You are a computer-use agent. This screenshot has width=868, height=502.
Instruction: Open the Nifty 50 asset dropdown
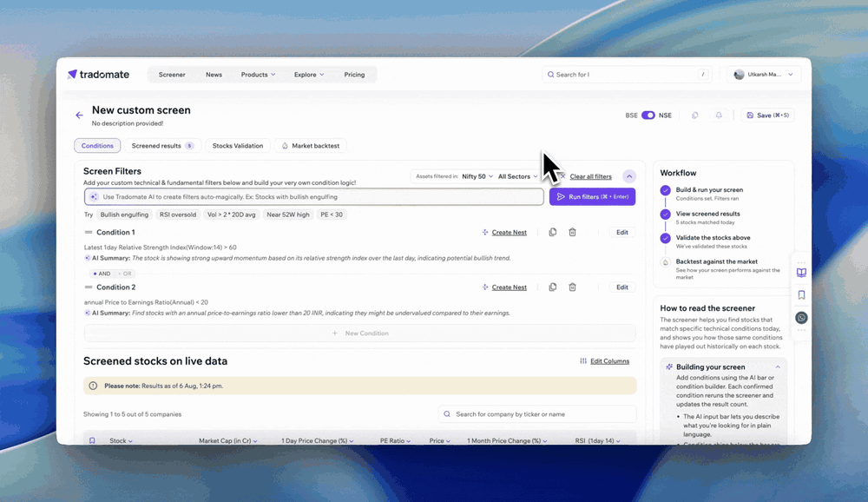477,176
